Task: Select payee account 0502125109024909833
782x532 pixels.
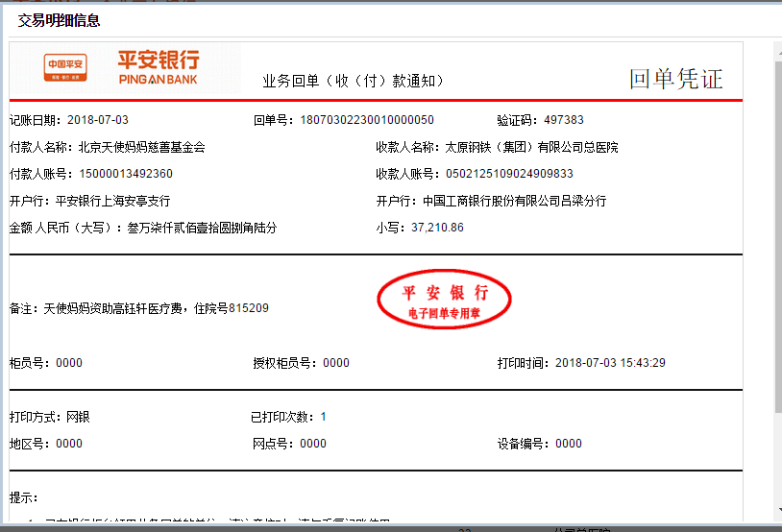Action: pyautogui.click(x=509, y=174)
